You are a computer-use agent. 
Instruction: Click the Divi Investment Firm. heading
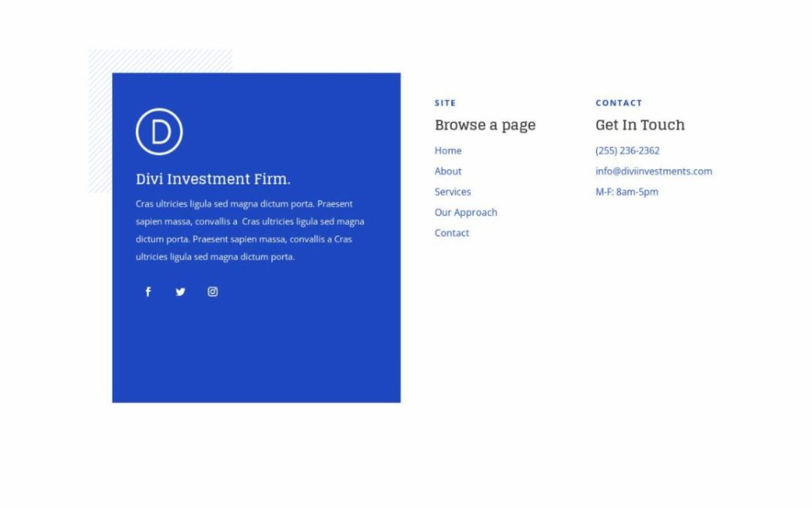pos(213,179)
